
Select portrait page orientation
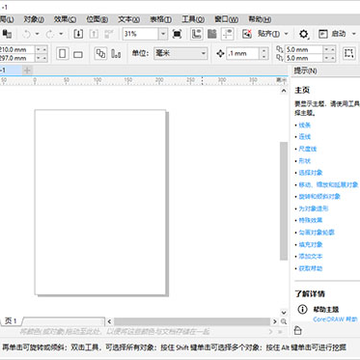(62, 53)
